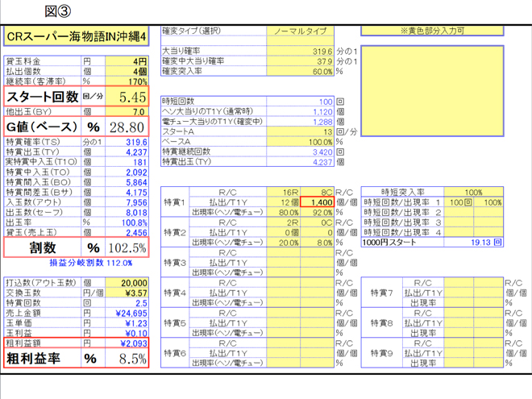The width and height of the screenshot is (532, 399).
Task: Select the red-bordered 1,400 payout cell
Action: (x=318, y=203)
